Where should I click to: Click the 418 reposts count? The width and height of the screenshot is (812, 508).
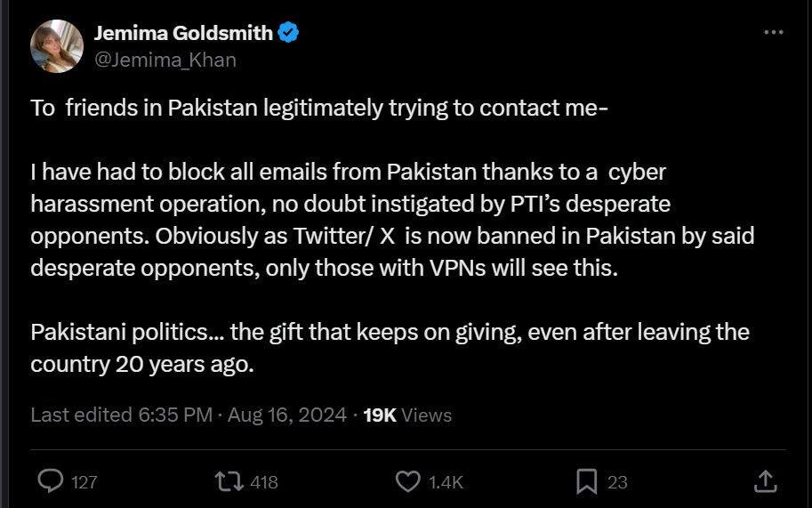click(x=264, y=482)
